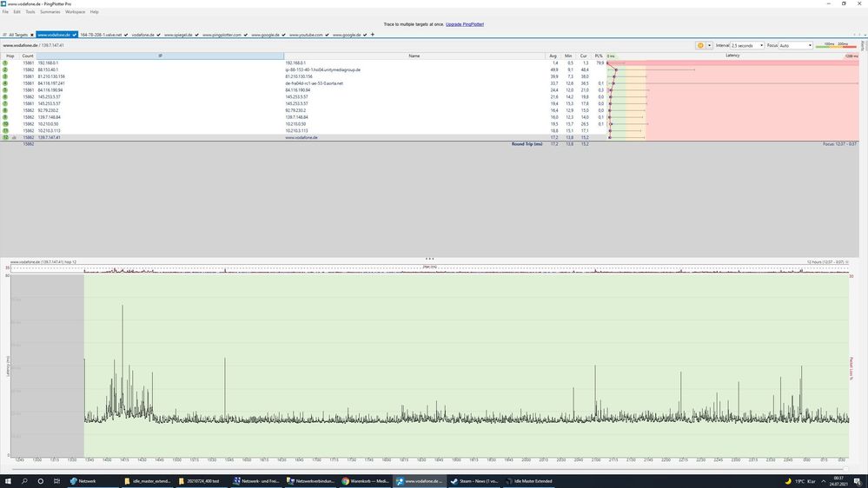The image size is (868, 488).
Task: Click the Name column header
Action: pos(414,56)
